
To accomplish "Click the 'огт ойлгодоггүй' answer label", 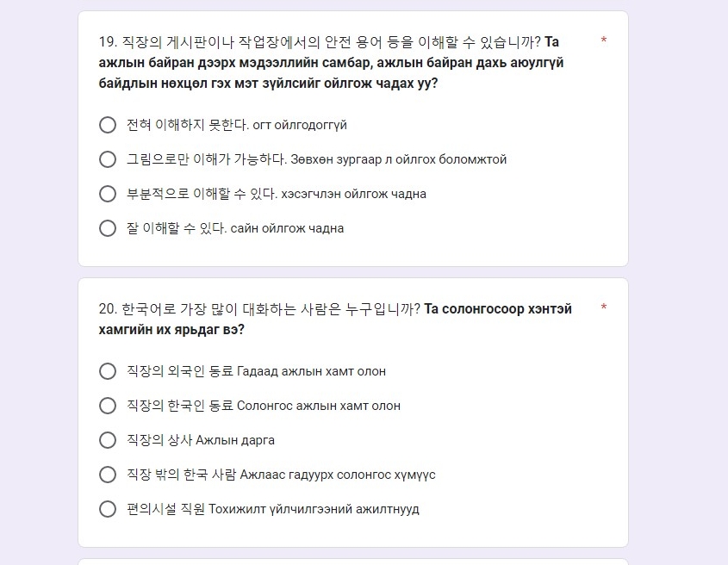I will coord(300,126).
